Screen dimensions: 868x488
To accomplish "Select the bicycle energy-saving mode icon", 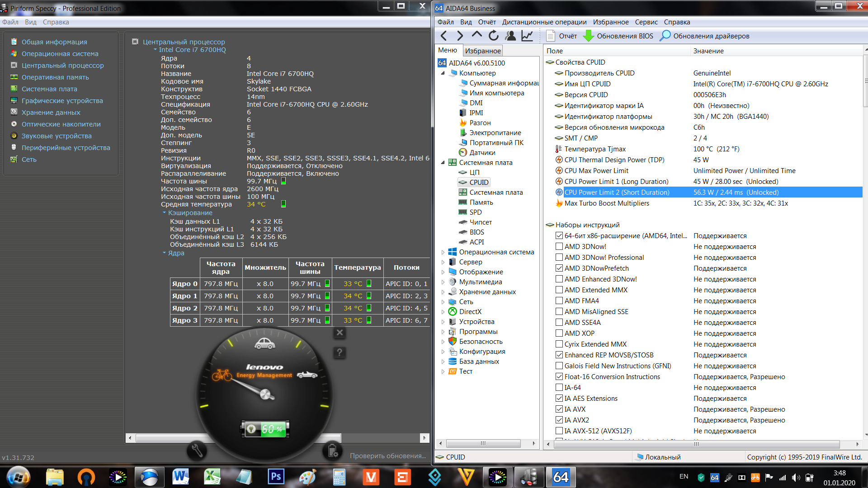I will pyautogui.click(x=222, y=375).
